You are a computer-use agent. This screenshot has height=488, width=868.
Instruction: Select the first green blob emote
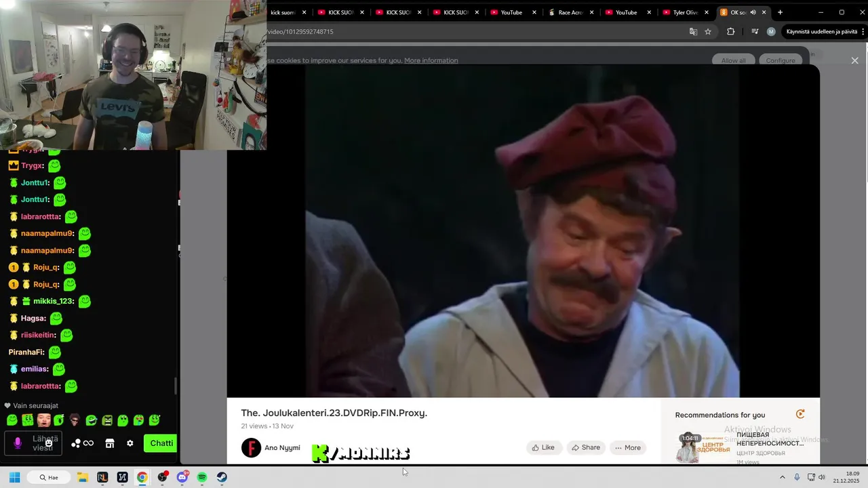[12, 420]
